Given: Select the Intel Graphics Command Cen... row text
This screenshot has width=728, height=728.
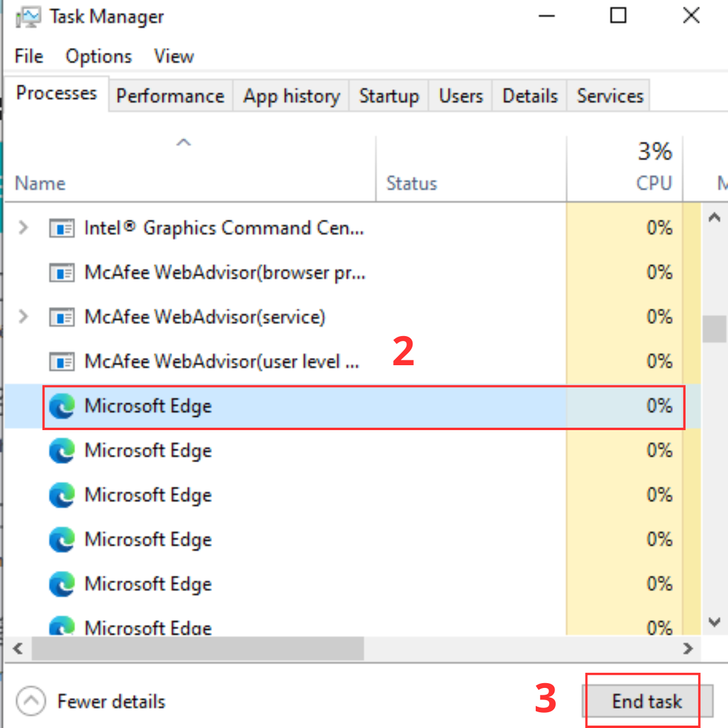Looking at the screenshot, I should [x=224, y=228].
